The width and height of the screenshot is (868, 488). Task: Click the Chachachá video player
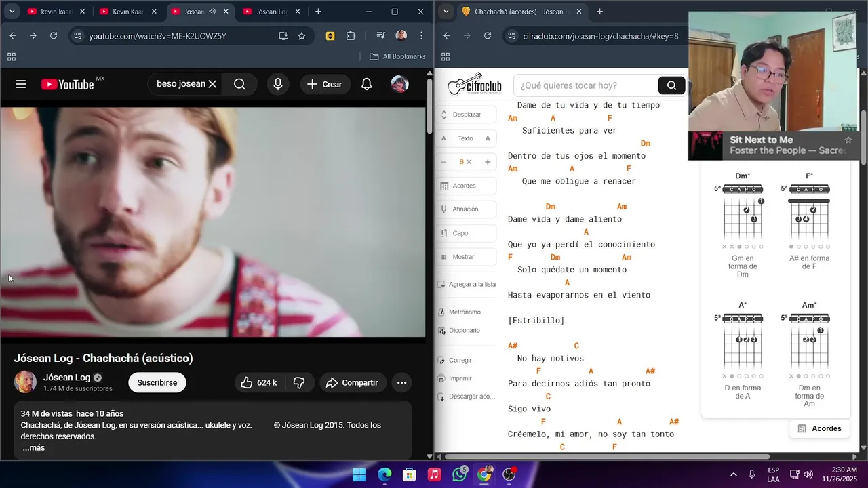tap(213, 222)
